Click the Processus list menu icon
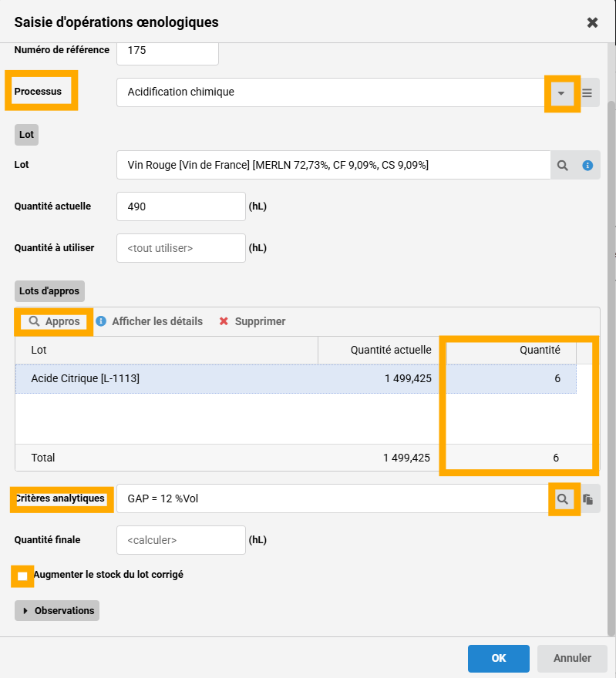 pyautogui.click(x=587, y=93)
